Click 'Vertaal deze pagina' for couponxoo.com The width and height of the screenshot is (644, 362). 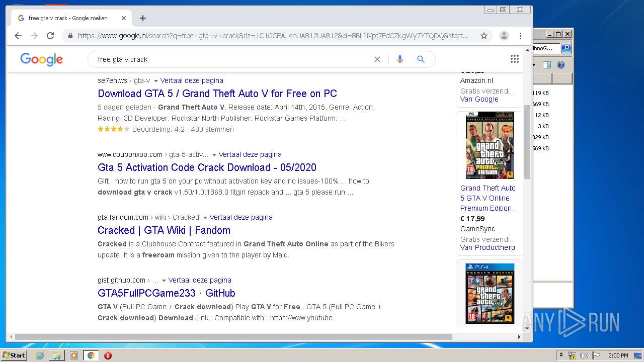pyautogui.click(x=250, y=154)
